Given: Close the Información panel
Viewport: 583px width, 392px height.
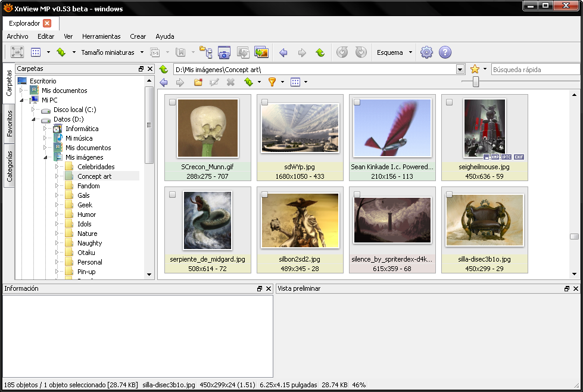Looking at the screenshot, I should pos(269,288).
